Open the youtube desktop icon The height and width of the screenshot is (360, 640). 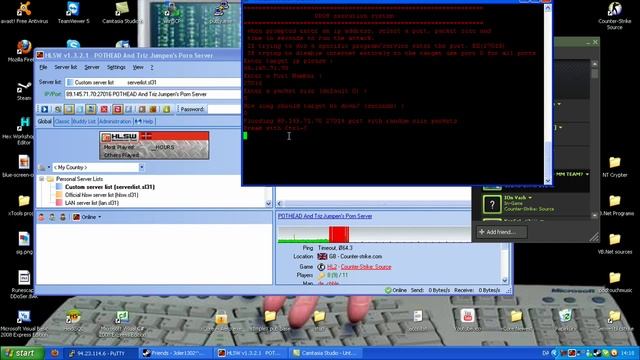click(467, 319)
